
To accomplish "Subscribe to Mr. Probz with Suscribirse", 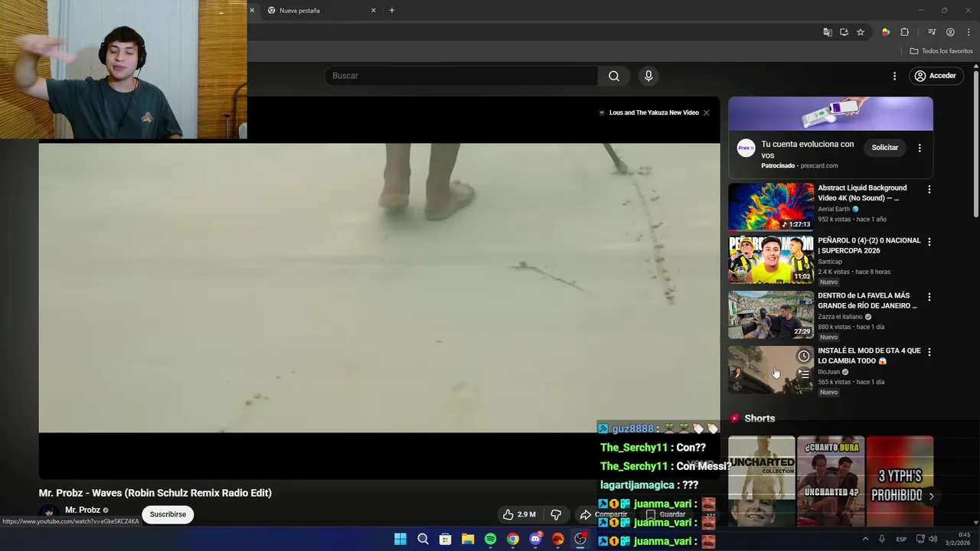I will point(168,514).
